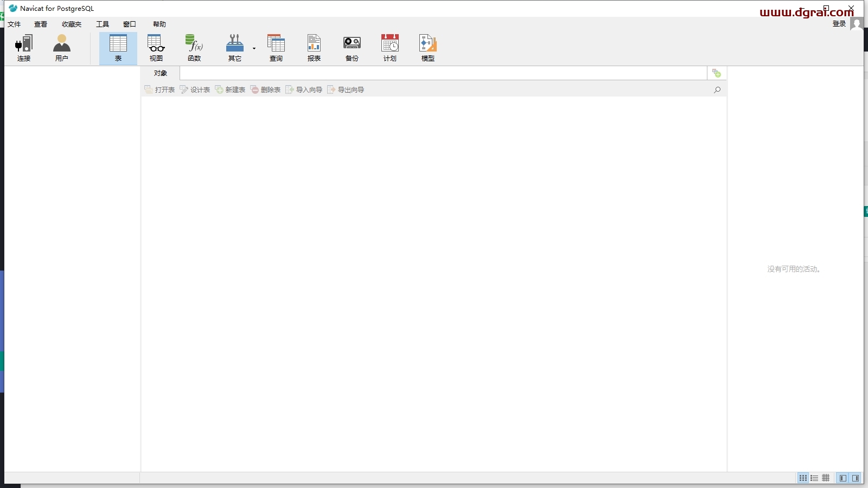Launch the 导入向导 import wizard
The height and width of the screenshot is (488, 868).
tap(304, 89)
